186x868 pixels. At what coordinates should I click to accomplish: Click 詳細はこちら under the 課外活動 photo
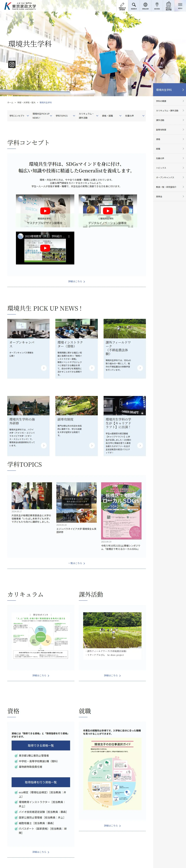[112, 675]
